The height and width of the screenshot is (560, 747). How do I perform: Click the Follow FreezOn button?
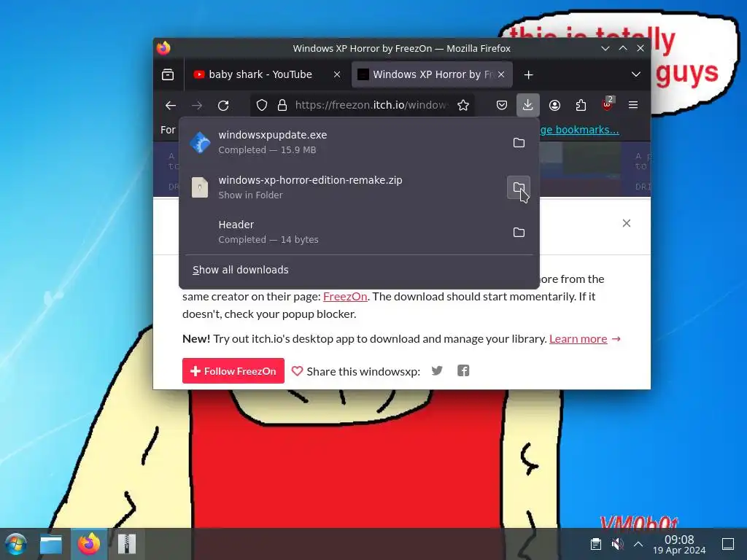[233, 371]
